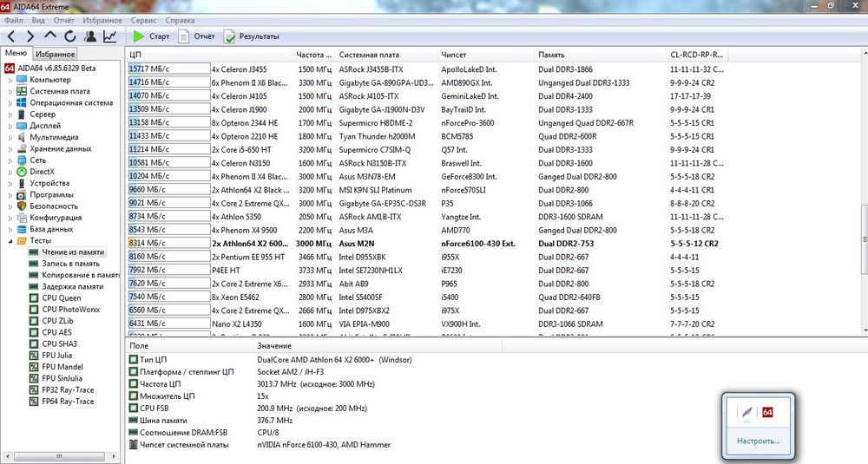Click the feather tray icon in the popup
The image size is (868, 464).
tap(746, 412)
